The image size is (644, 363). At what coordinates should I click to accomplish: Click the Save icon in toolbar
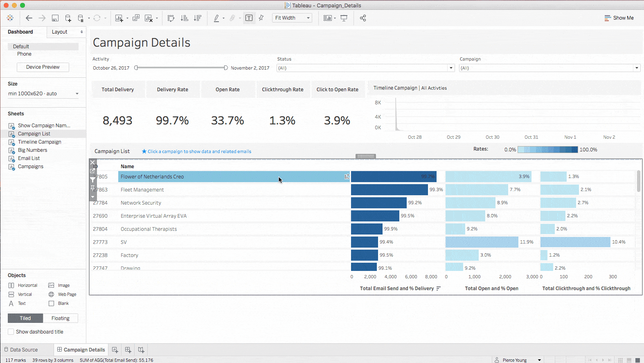(x=55, y=18)
